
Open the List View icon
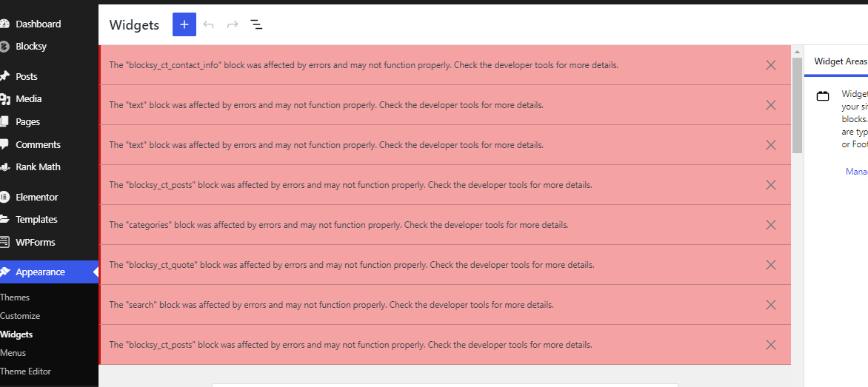pos(256,24)
